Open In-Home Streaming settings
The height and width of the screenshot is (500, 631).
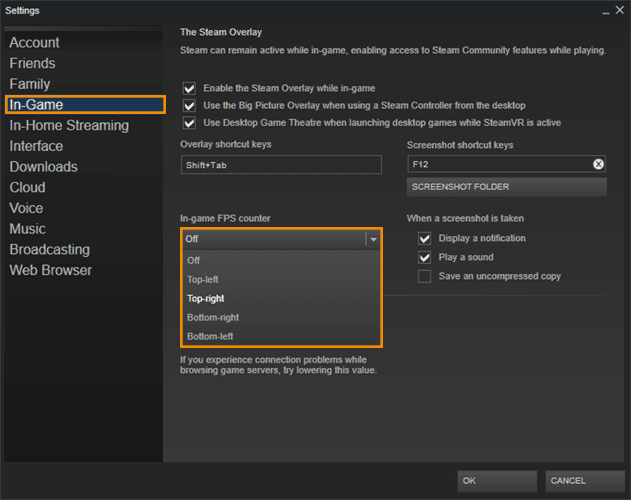point(84,125)
